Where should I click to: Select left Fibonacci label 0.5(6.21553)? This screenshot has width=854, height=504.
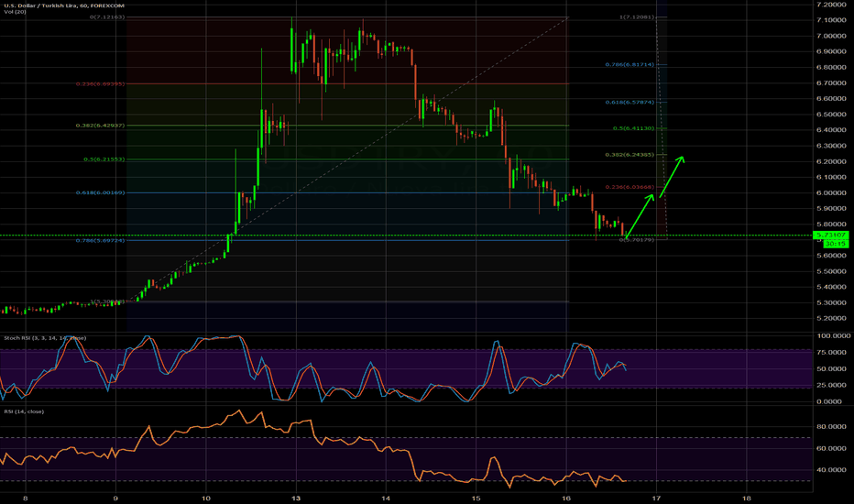pyautogui.click(x=104, y=159)
